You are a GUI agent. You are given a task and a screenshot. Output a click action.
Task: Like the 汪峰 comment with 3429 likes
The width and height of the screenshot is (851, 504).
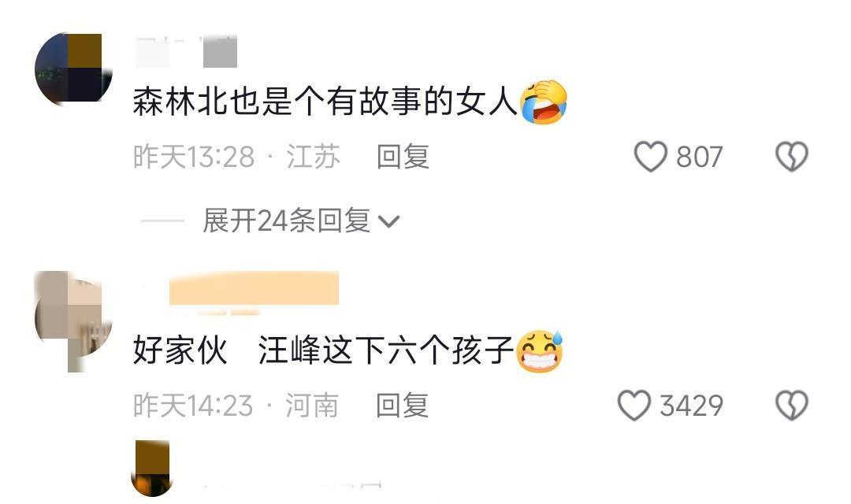tap(634, 406)
